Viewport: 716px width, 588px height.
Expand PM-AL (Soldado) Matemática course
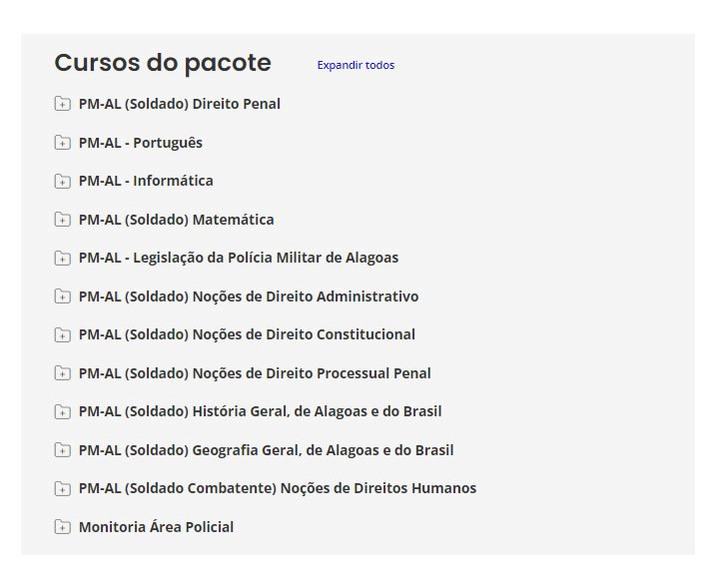(x=176, y=220)
